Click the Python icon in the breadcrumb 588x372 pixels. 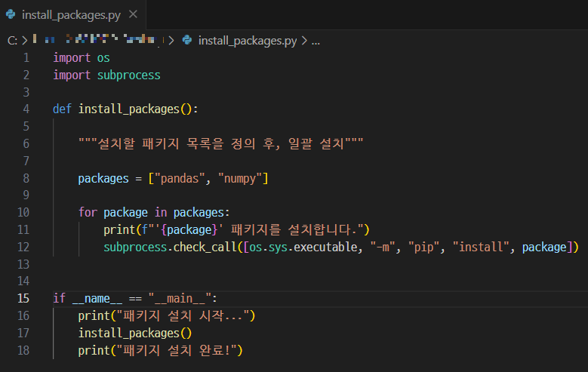point(187,40)
